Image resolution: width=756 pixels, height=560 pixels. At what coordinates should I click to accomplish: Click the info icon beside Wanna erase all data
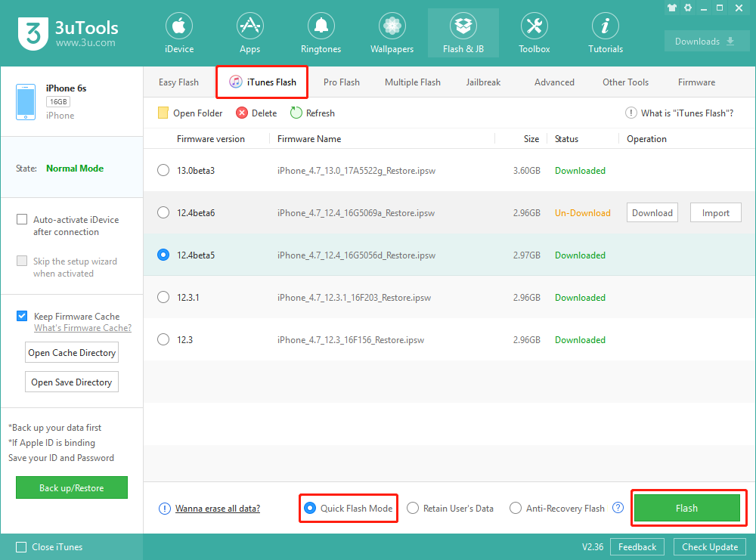pyautogui.click(x=164, y=509)
